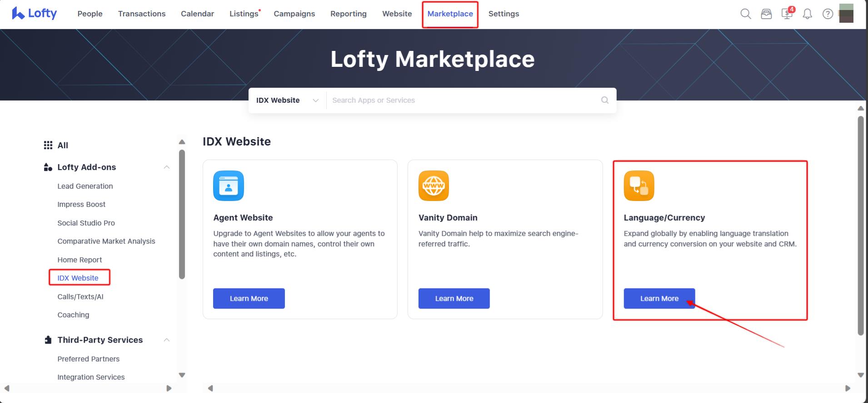Click the page vertical scrollbar thumb

(861, 226)
